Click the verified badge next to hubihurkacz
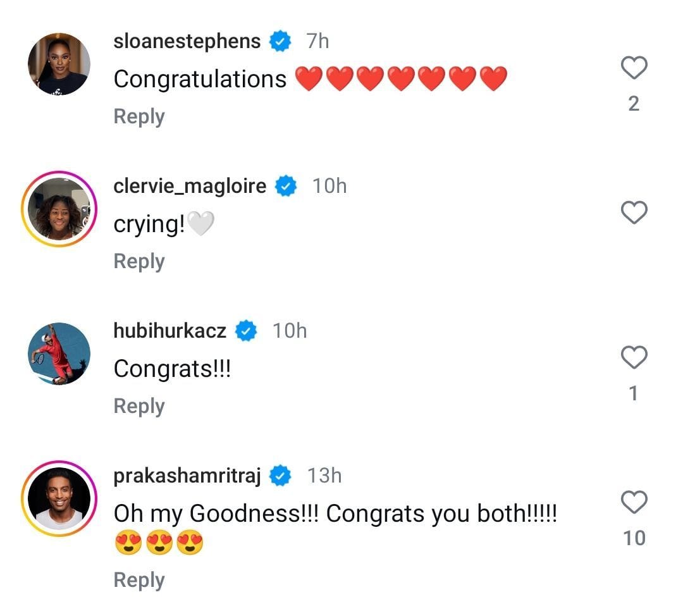 tap(247, 330)
